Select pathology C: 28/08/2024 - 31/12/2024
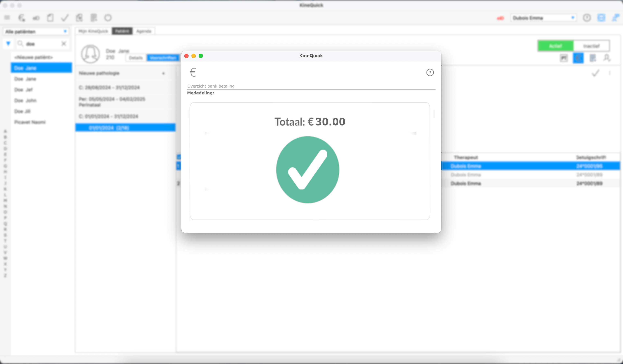 pyautogui.click(x=126, y=87)
